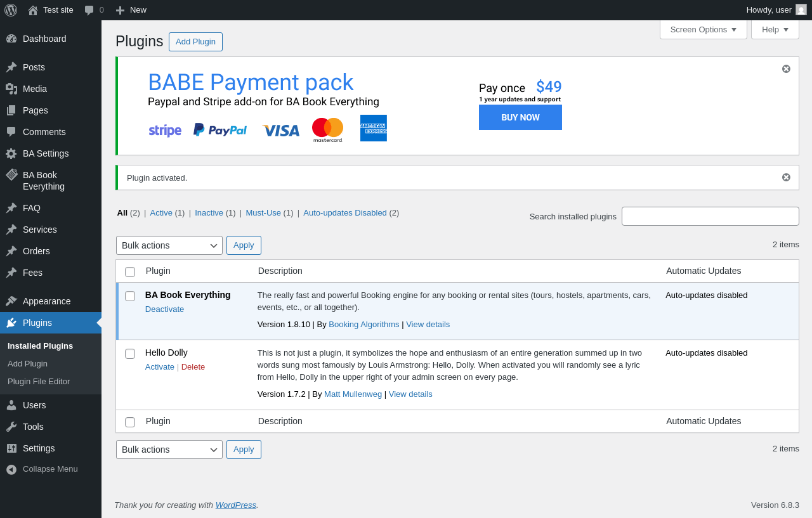
Task: Open the Booking Algorithms author link
Action: click(364, 325)
